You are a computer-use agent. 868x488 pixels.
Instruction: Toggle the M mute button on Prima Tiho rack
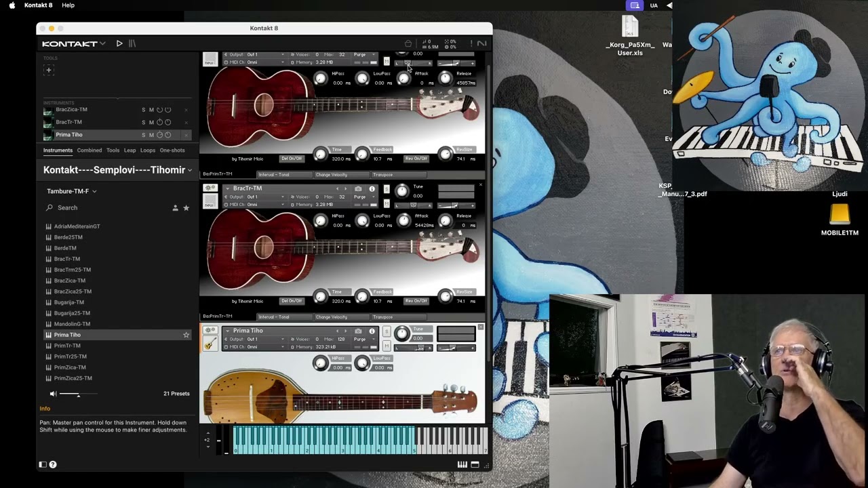387,346
